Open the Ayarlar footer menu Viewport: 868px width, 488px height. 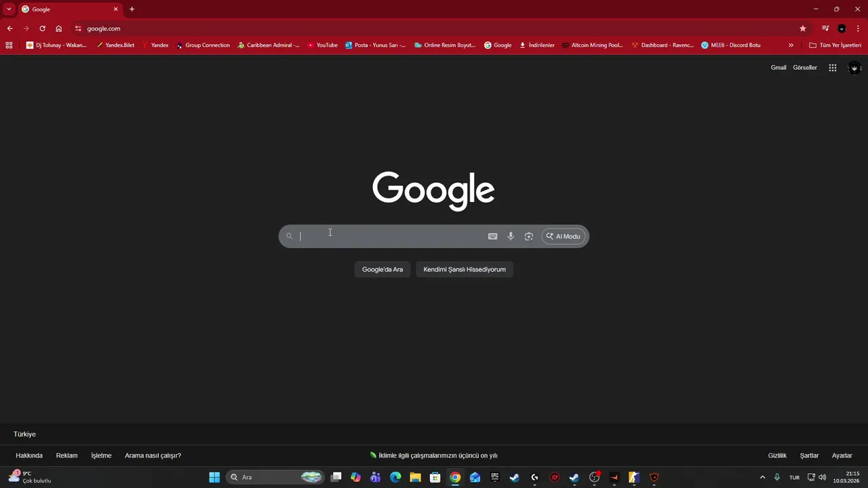pos(842,455)
